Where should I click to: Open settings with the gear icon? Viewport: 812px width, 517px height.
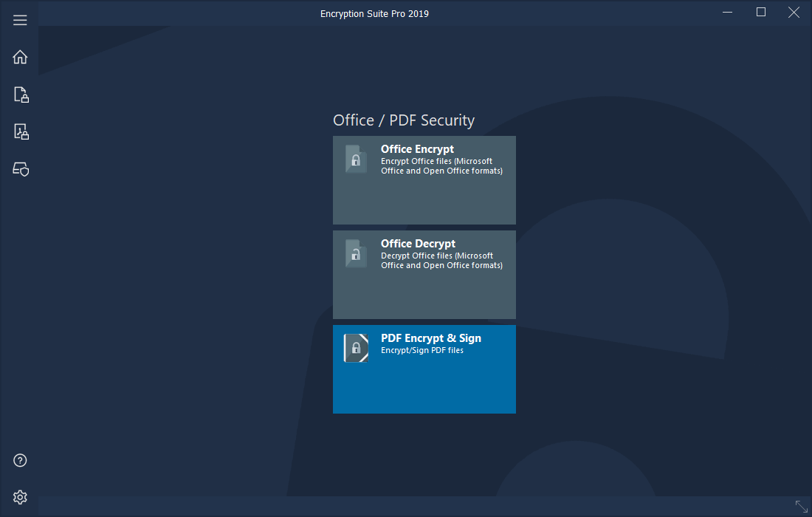pos(20,497)
